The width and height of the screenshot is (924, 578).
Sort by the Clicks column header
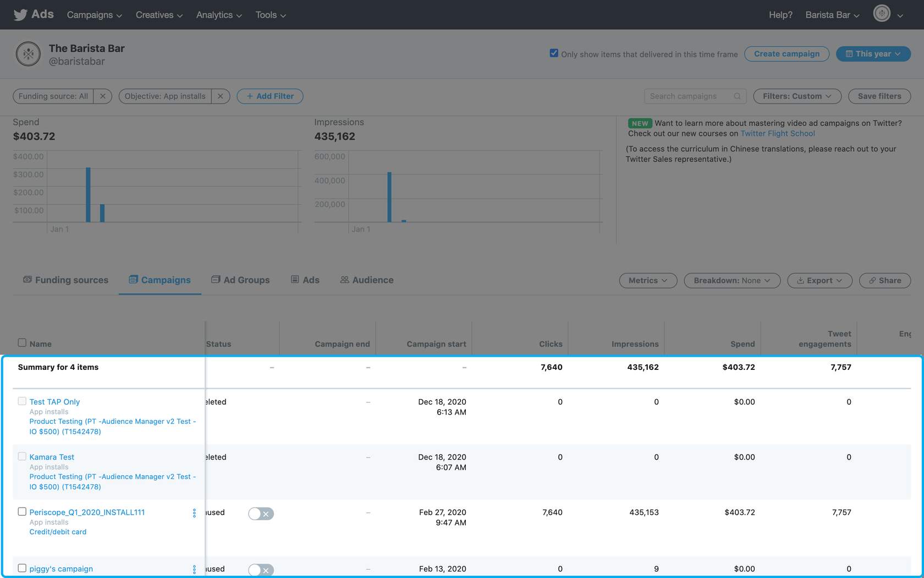(551, 344)
